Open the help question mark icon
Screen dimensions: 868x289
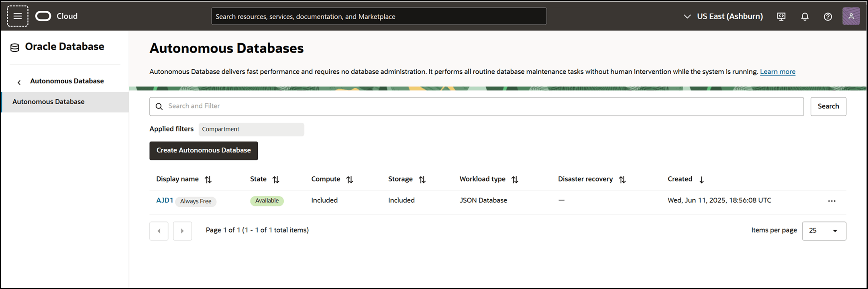click(x=828, y=16)
